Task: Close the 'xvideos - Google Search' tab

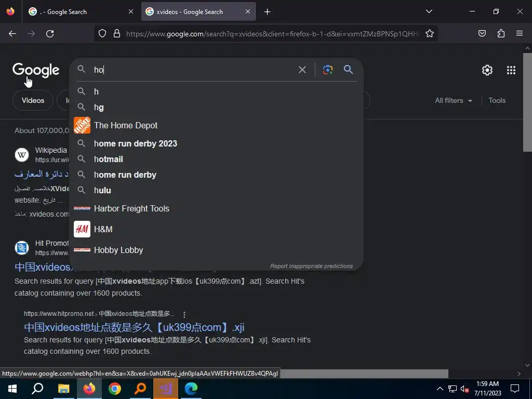Action: (248, 12)
